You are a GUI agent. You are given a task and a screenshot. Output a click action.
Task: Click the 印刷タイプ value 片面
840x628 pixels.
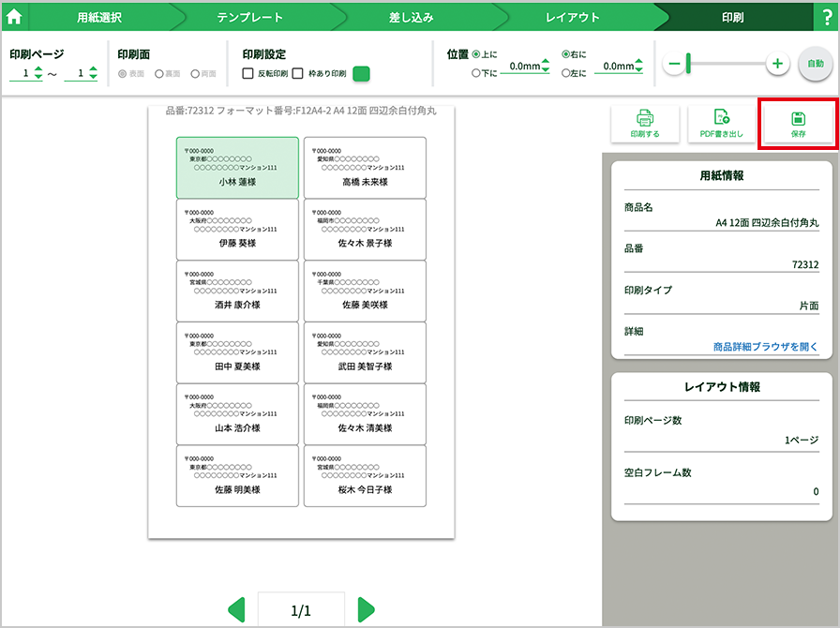point(809,306)
